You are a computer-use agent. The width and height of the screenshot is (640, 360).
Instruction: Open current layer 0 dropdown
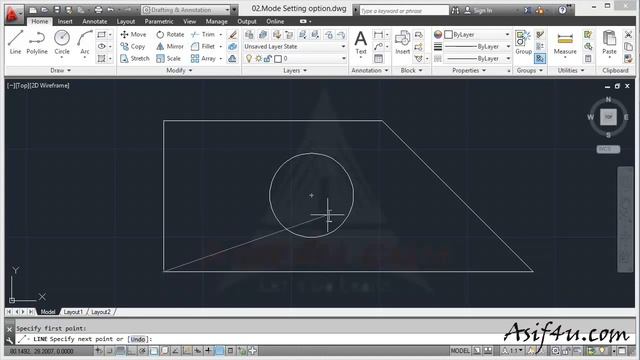pyautogui.click(x=295, y=59)
